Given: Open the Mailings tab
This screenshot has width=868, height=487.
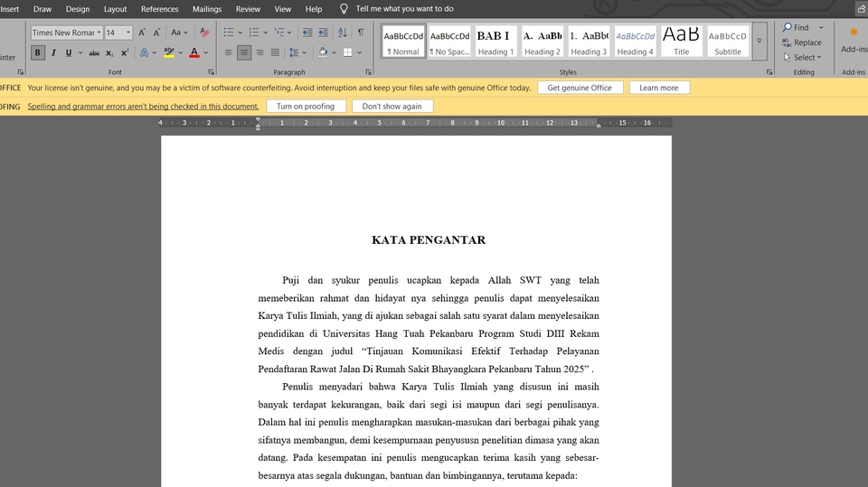Looking at the screenshot, I should click(x=207, y=9).
